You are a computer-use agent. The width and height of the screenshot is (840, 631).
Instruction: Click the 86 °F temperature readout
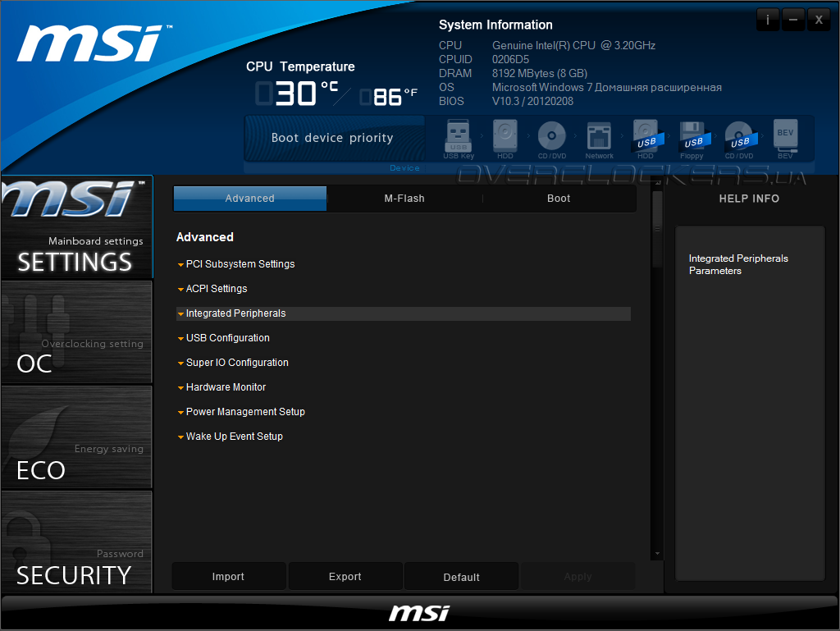[x=388, y=97]
